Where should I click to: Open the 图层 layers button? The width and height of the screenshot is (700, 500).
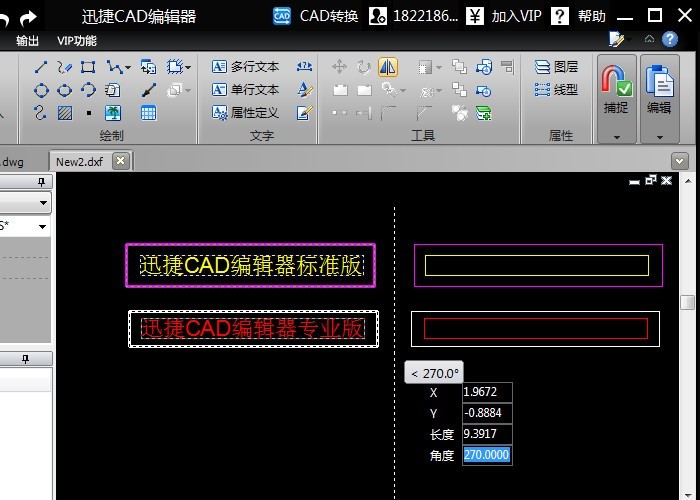click(556, 67)
